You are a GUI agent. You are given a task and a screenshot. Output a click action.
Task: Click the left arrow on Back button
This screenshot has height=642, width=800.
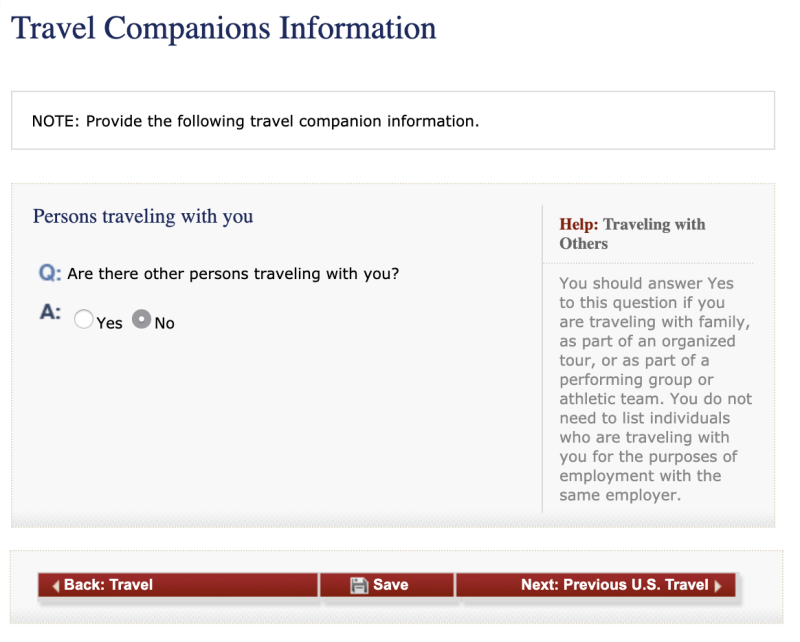coord(56,586)
